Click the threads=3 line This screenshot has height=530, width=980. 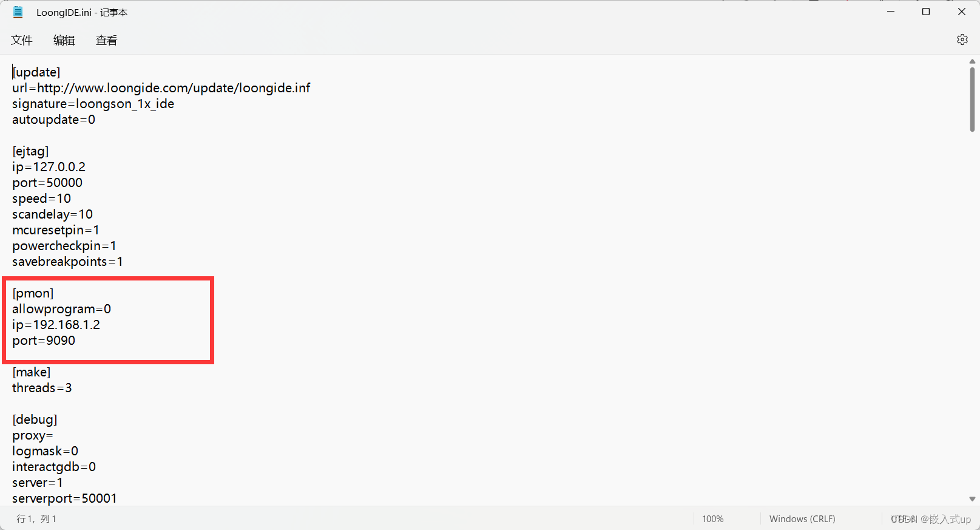(x=42, y=388)
